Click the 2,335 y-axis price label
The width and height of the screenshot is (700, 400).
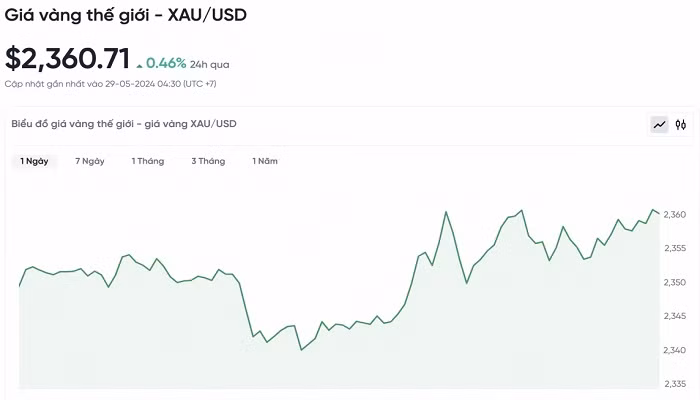tap(674, 384)
